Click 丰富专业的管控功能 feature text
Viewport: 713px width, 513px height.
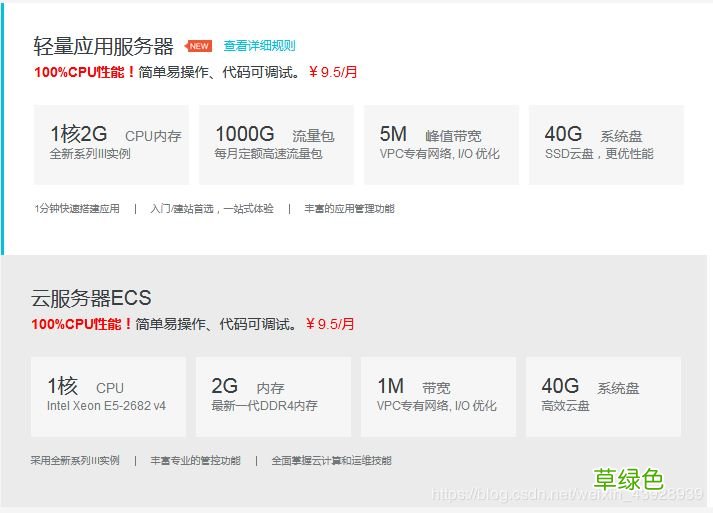(196, 461)
